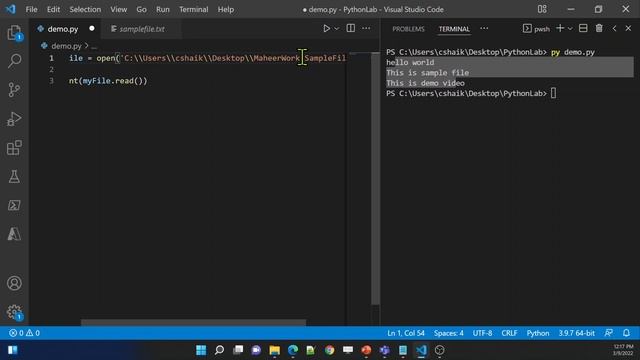Screen dimensions: 640x360
Task: Split the editor right
Action: pyautogui.click(x=351, y=28)
